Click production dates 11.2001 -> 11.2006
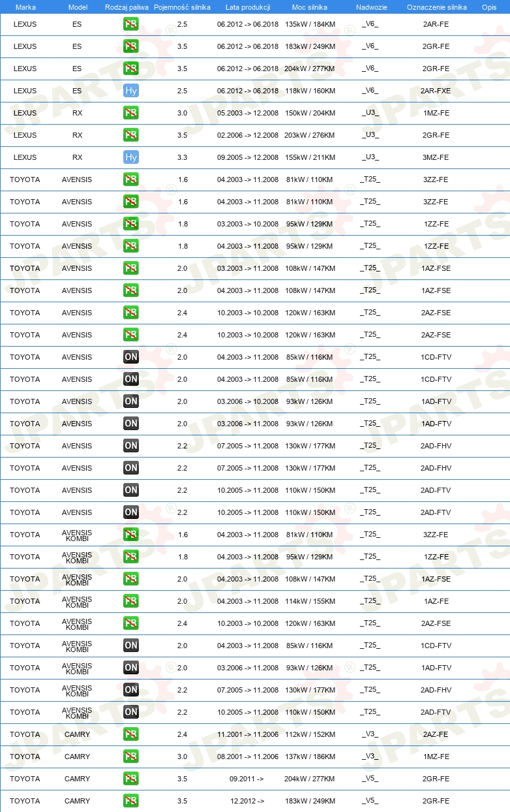The width and height of the screenshot is (510, 812). [248, 734]
